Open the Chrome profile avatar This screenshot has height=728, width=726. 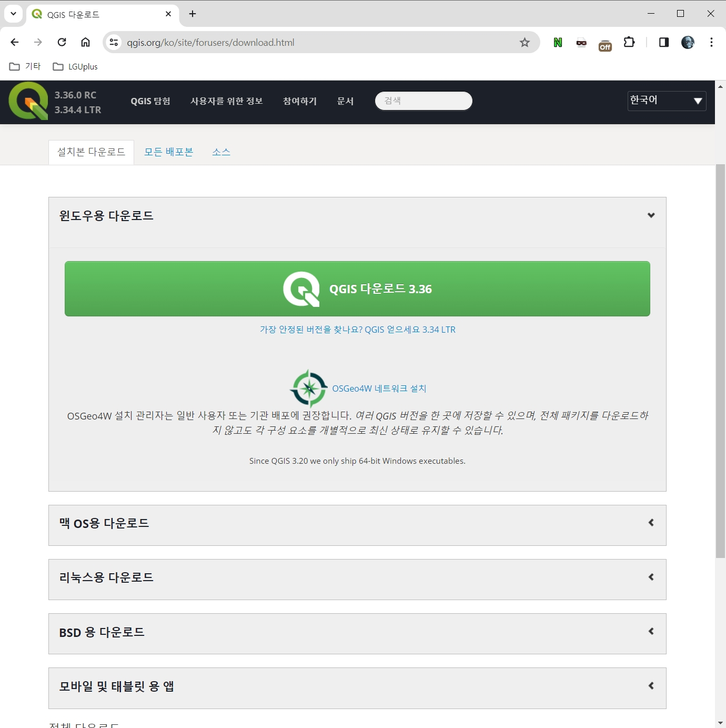[688, 42]
